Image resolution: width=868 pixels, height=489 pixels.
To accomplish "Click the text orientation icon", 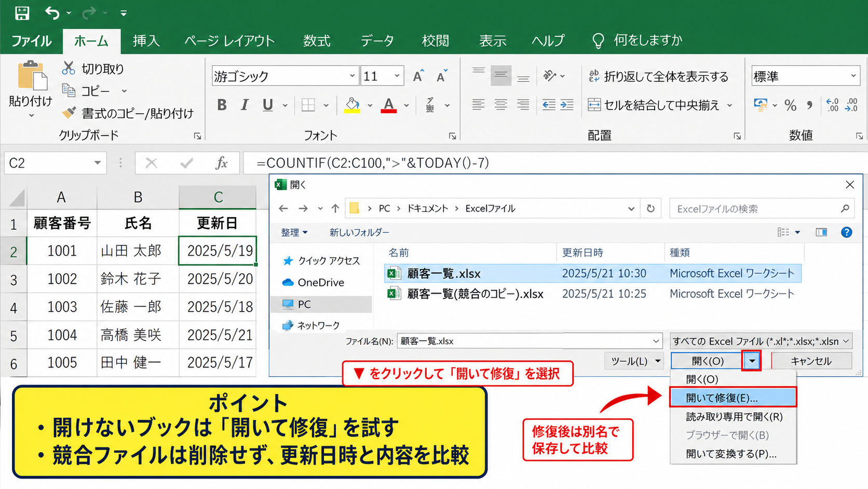I will tap(550, 76).
